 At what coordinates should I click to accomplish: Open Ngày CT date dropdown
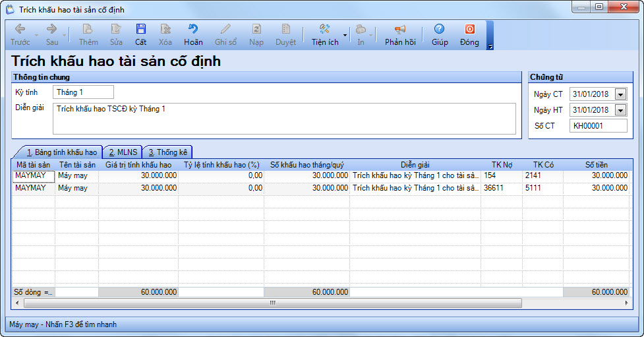point(620,94)
